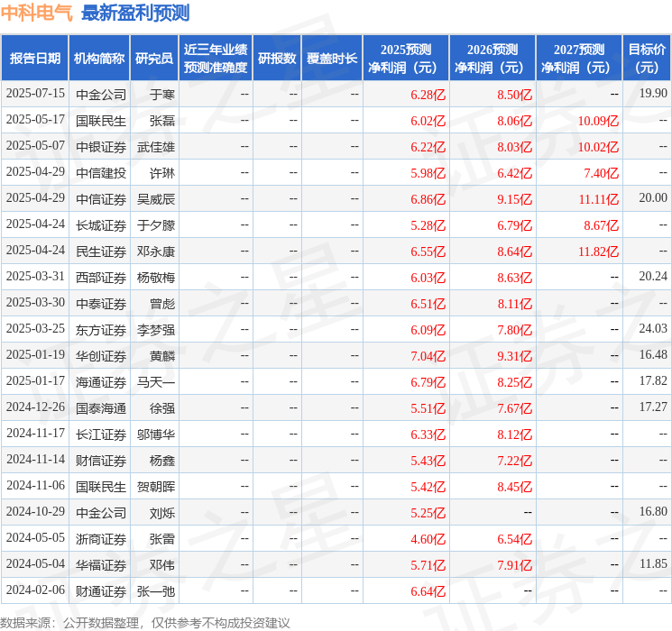Click the 报告日期 column header

coord(34,59)
